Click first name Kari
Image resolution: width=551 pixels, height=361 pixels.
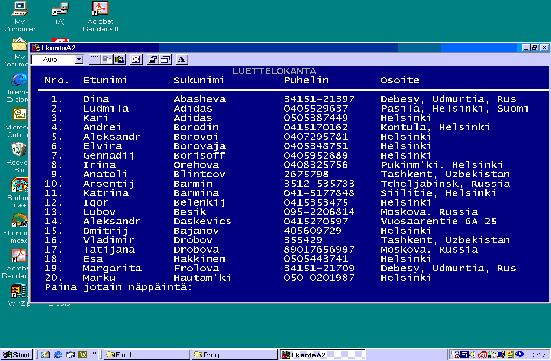(x=96, y=118)
